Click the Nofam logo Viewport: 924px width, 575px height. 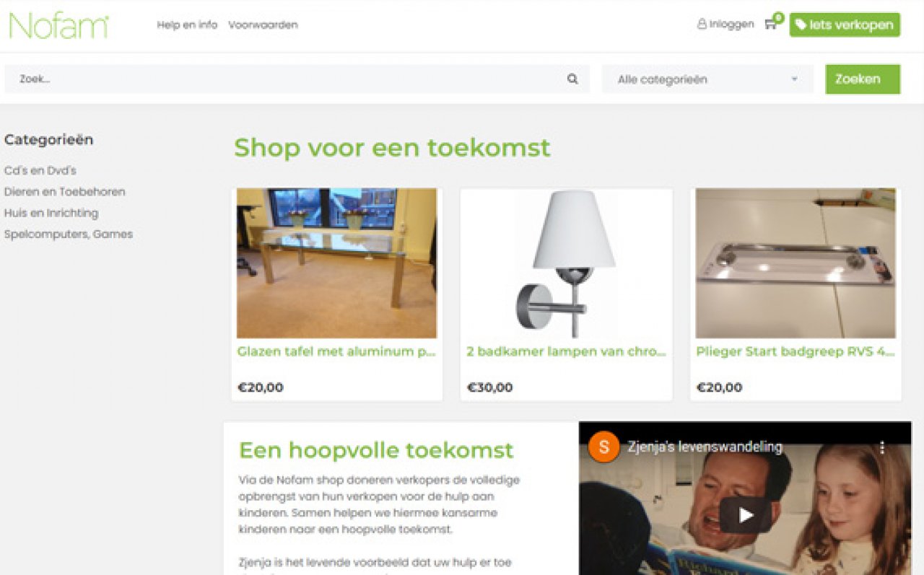58,25
